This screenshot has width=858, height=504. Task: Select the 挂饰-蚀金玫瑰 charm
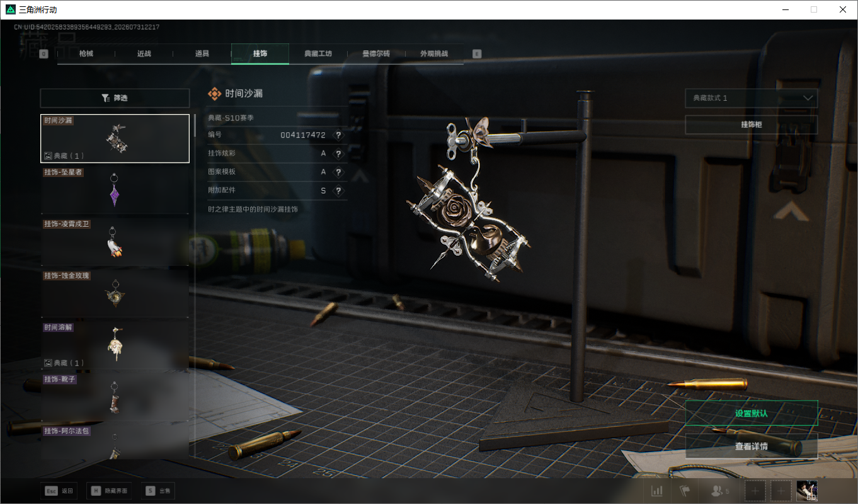(115, 293)
